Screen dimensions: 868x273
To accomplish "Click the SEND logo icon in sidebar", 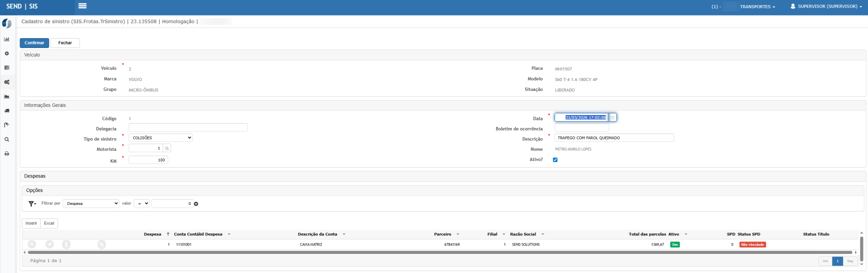I will pyautogui.click(x=7, y=24).
